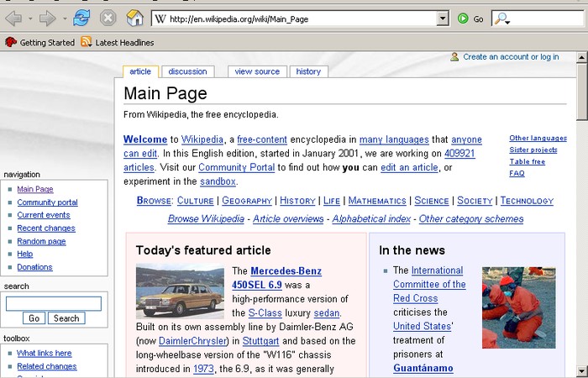588x378 pixels.
Task: Open the Forward button history dropdown
Action: tap(65, 18)
